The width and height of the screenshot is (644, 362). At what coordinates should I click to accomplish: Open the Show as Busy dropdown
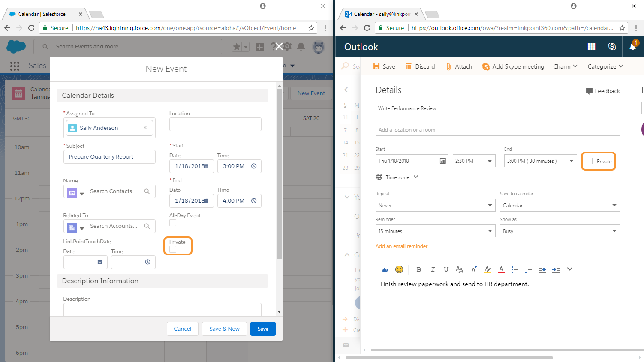(x=560, y=231)
